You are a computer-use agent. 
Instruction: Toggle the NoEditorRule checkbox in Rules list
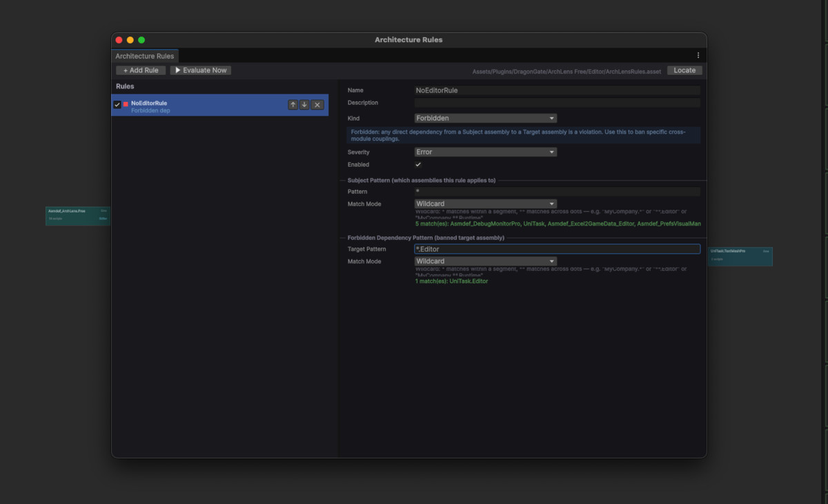117,105
